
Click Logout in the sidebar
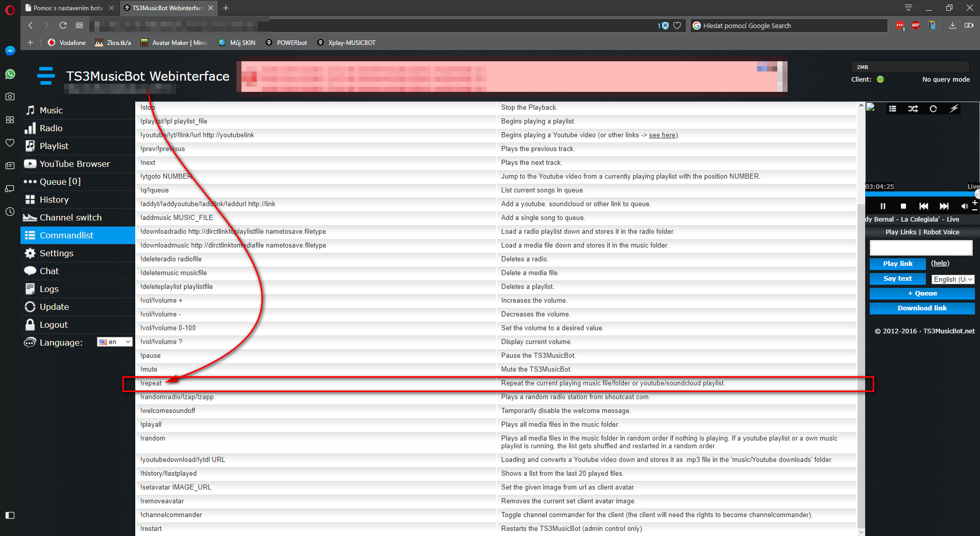(x=78, y=325)
